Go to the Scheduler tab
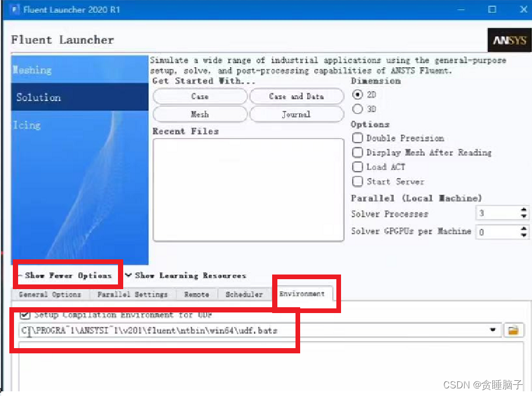The width and height of the screenshot is (532, 396). pos(244,294)
